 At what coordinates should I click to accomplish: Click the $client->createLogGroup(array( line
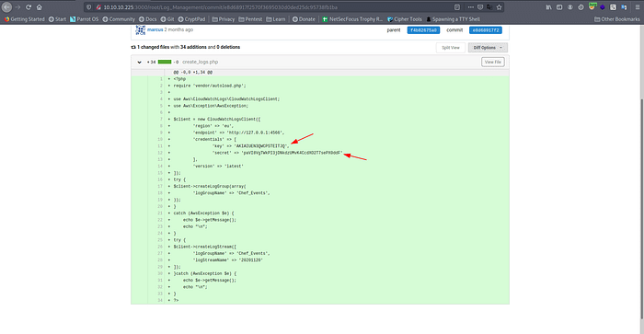point(320,186)
